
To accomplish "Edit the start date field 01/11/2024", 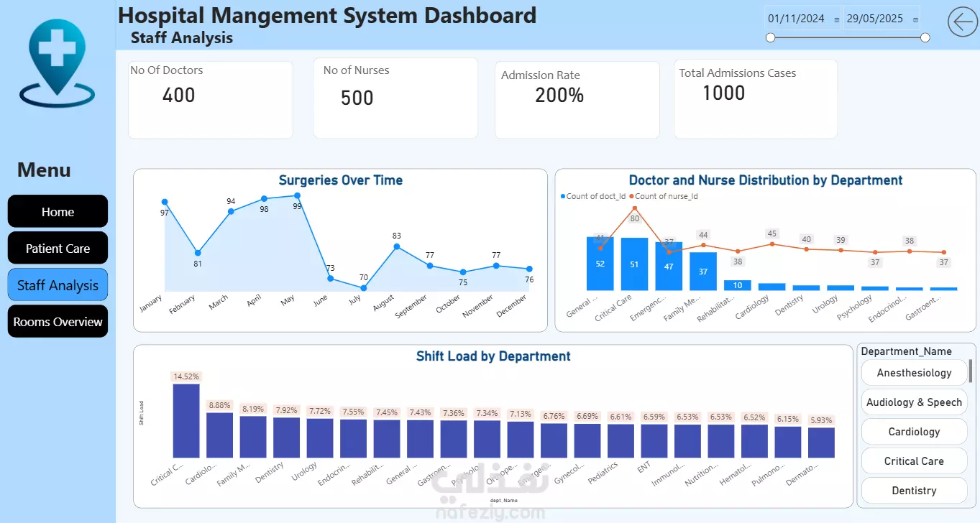I will pyautogui.click(x=796, y=19).
